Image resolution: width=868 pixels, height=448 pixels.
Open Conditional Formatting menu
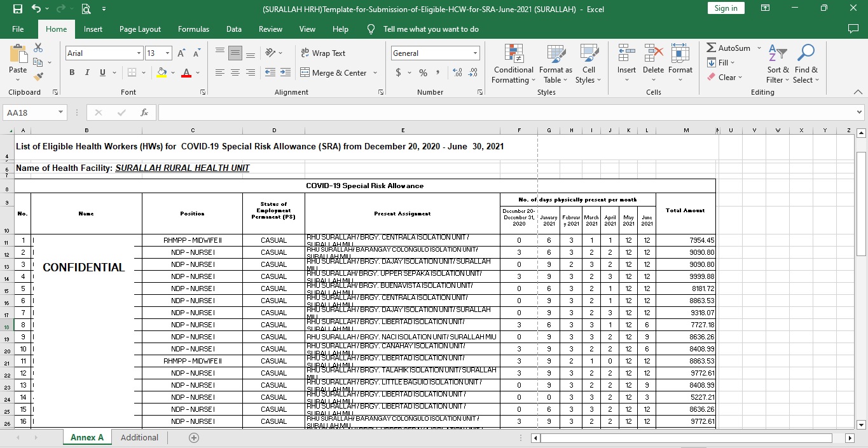(x=513, y=64)
